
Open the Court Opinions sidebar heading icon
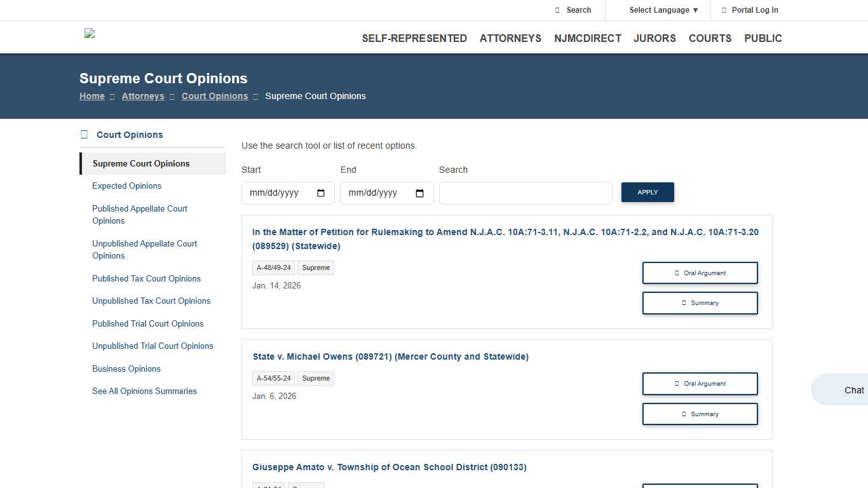coord(84,135)
